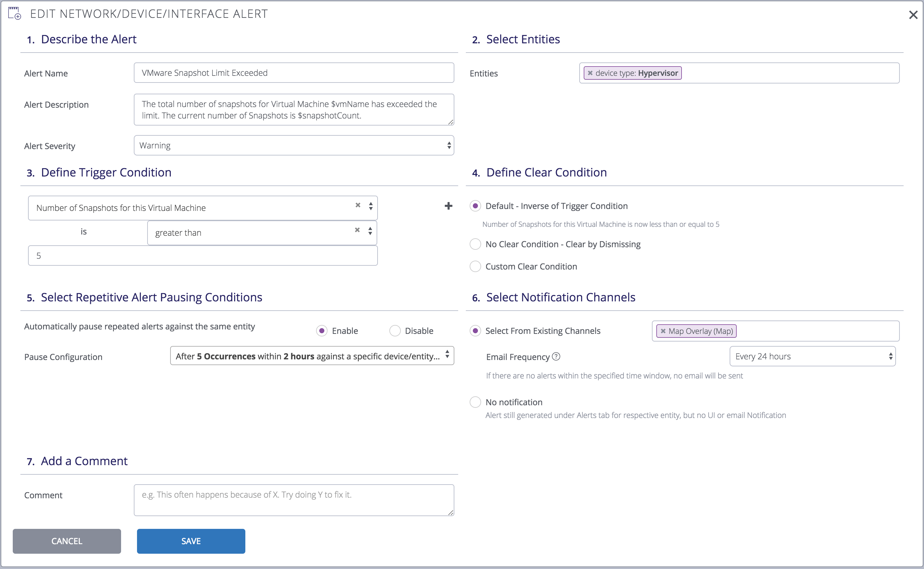The width and height of the screenshot is (924, 569).
Task: Disable automatic pausing of repeated alerts
Action: pyautogui.click(x=394, y=330)
